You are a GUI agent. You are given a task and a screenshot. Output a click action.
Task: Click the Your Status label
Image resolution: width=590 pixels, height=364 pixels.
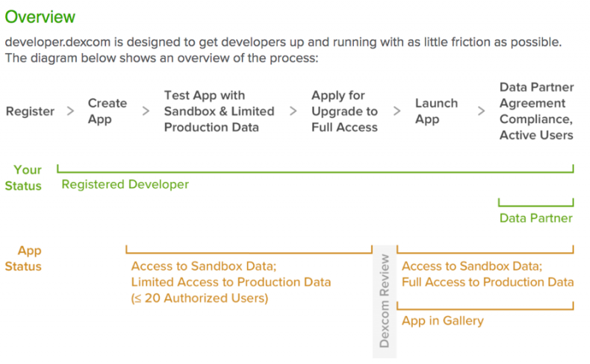tap(24, 178)
